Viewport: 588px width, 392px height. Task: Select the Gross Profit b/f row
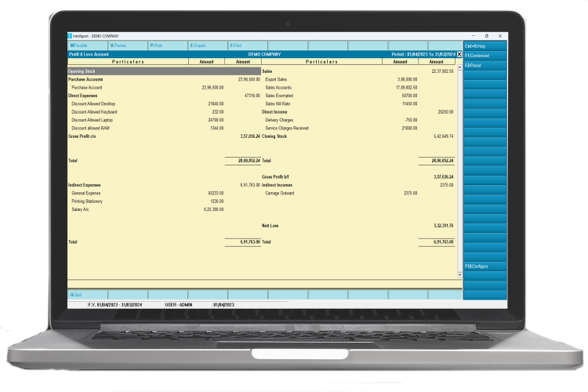pos(358,176)
